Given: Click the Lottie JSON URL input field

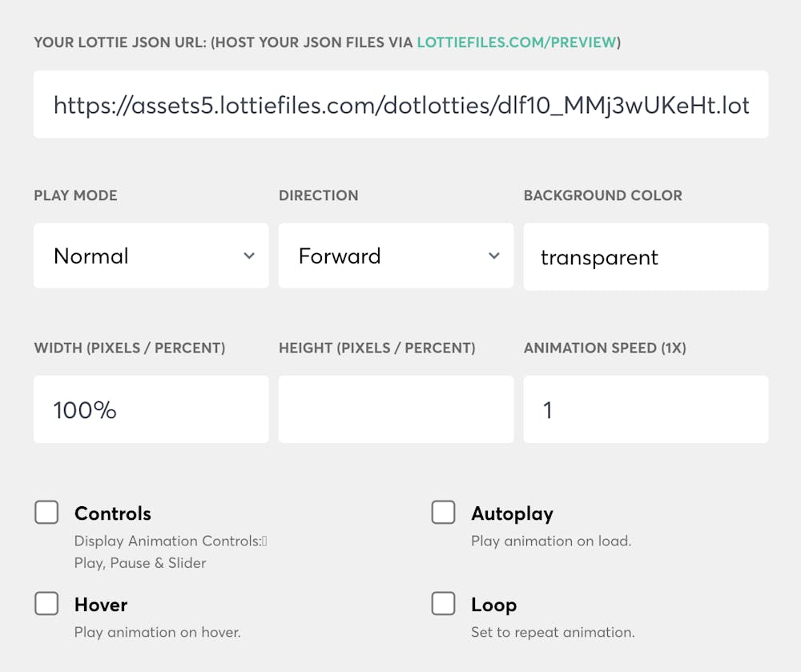Looking at the screenshot, I should 400,105.
